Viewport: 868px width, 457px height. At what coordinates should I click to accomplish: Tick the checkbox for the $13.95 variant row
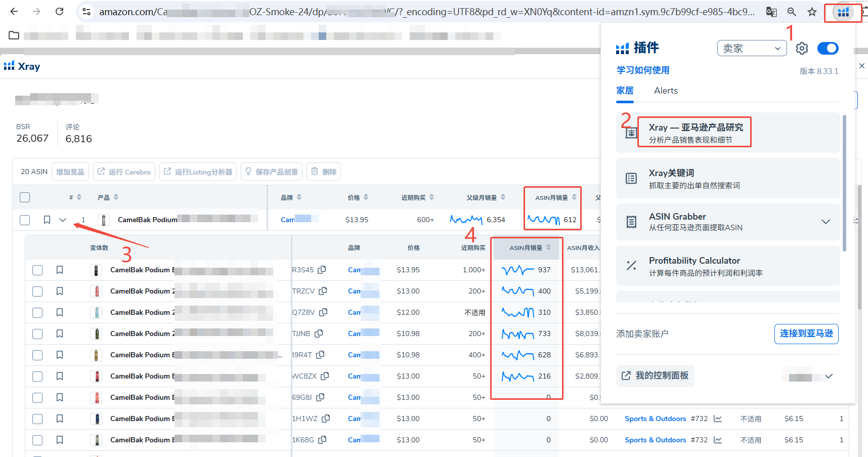[x=37, y=270]
